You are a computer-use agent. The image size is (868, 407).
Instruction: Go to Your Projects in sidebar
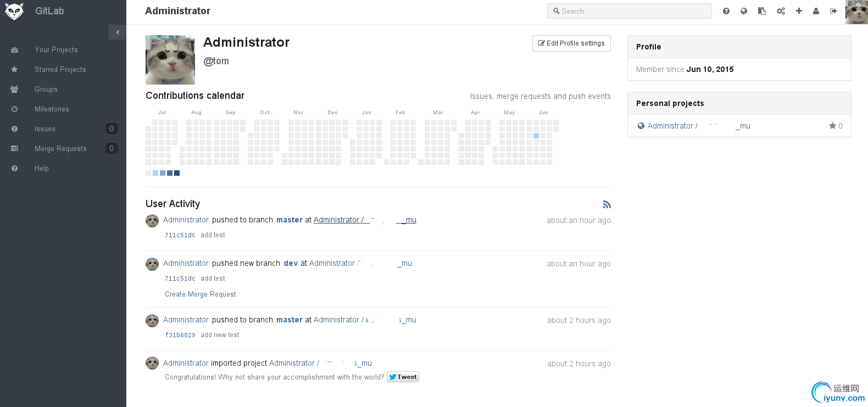coord(56,50)
